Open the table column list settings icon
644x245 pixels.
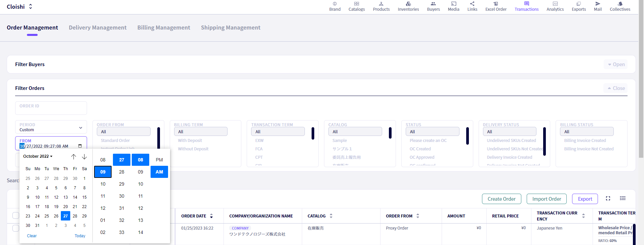point(623,198)
